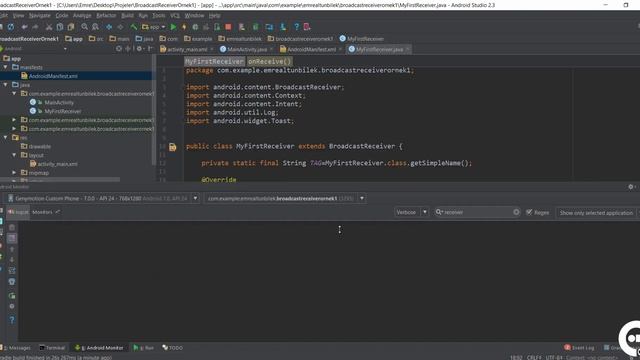The height and width of the screenshot is (360, 640).
Task: Clear the logcat search text
Action: [x=516, y=212]
